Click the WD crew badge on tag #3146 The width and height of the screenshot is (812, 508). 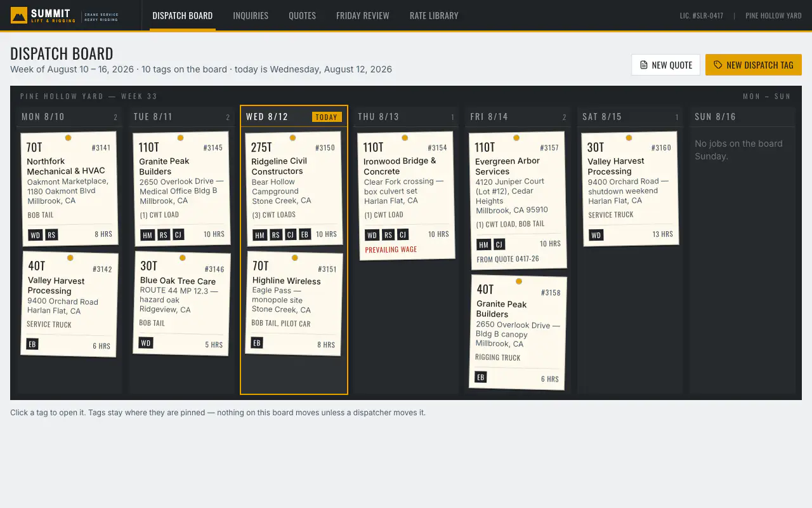[x=146, y=343]
